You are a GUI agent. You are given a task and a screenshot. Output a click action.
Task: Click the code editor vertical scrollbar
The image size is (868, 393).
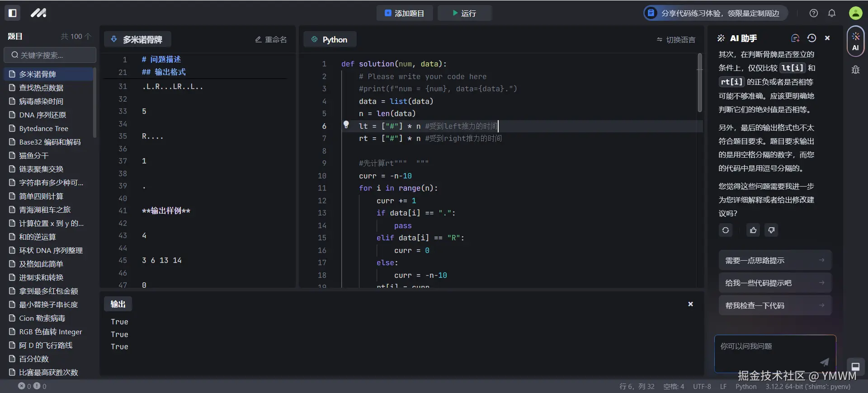700,83
